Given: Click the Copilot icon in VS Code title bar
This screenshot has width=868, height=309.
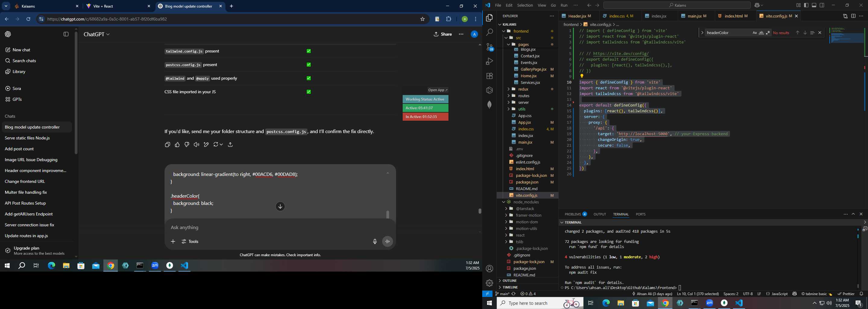Looking at the screenshot, I should point(756,5).
